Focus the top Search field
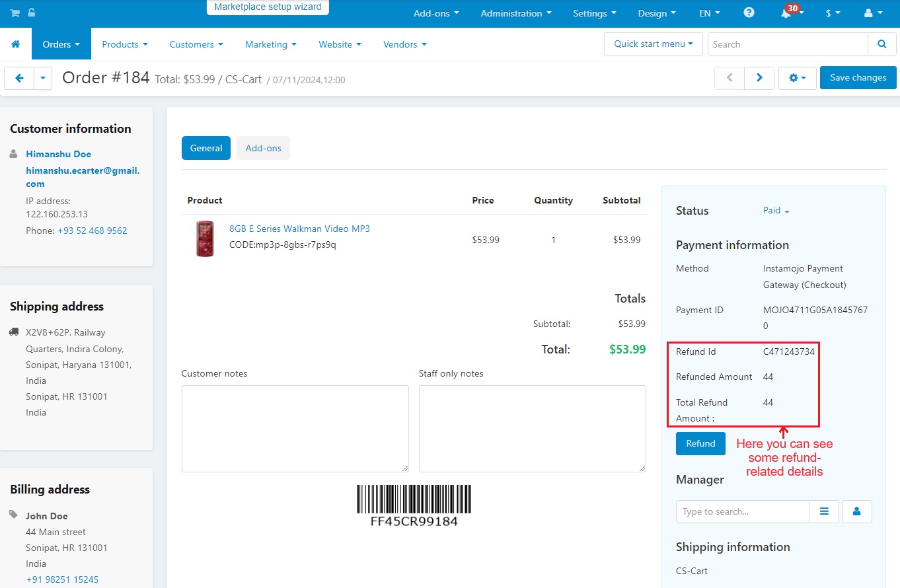The height and width of the screenshot is (588, 900). coord(788,44)
